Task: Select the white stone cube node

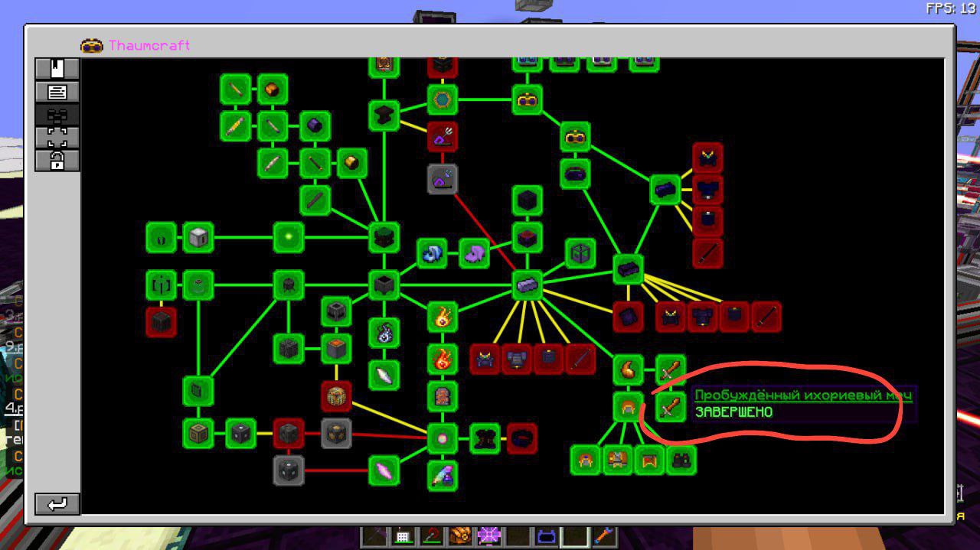Action: (x=198, y=237)
